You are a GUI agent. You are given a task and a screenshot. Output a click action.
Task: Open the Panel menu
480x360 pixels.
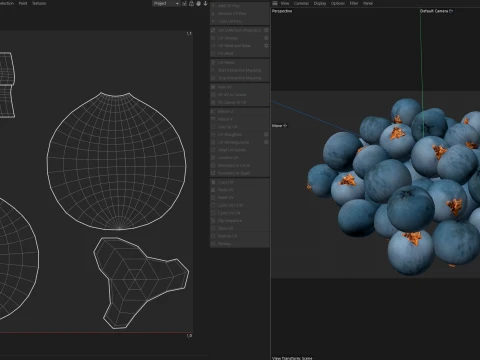(368, 3)
